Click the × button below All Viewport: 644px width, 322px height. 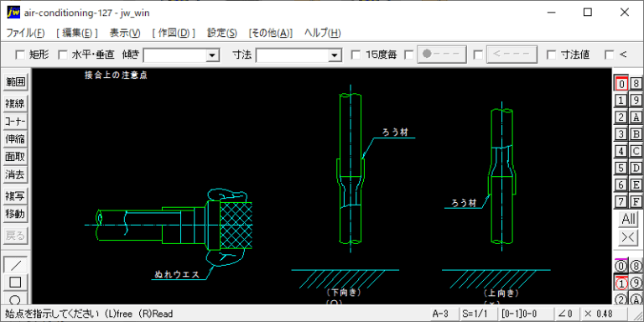coord(629,237)
